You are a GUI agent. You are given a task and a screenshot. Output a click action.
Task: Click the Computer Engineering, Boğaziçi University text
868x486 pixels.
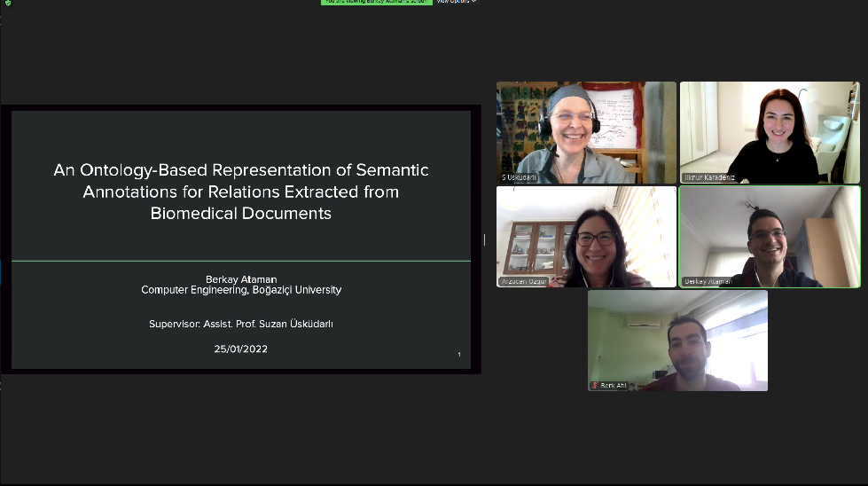(x=240, y=290)
